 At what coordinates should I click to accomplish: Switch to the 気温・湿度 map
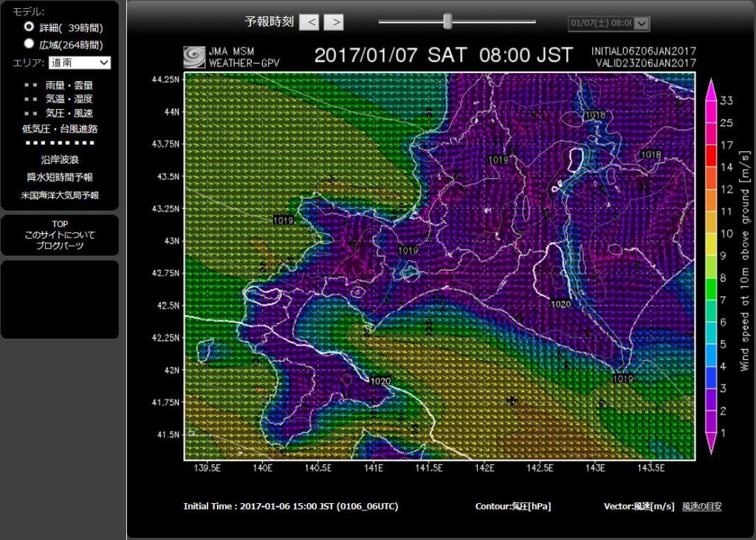coord(69,99)
